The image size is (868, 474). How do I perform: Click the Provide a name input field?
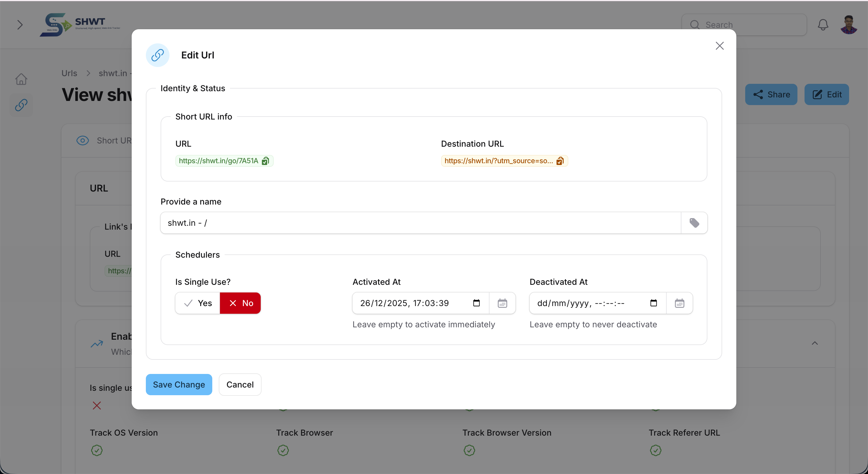point(420,223)
